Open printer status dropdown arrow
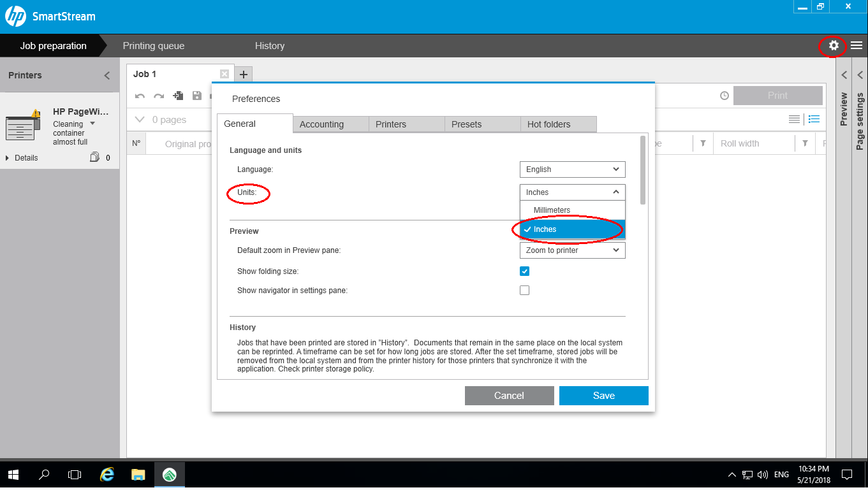This screenshot has width=868, height=490. click(x=92, y=124)
